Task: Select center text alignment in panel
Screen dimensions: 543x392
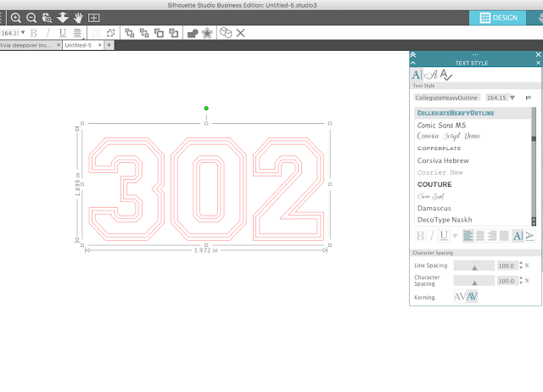Action: (480, 236)
